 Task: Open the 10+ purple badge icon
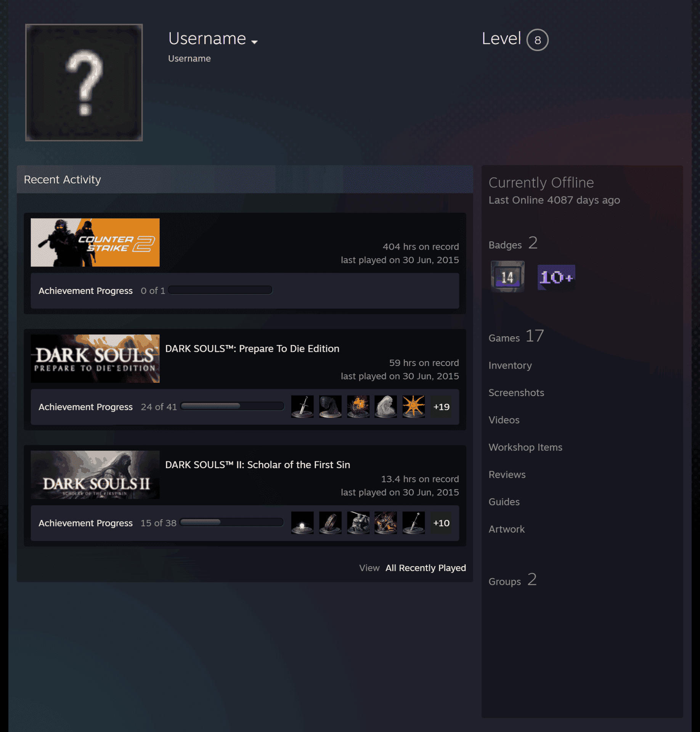pyautogui.click(x=556, y=277)
